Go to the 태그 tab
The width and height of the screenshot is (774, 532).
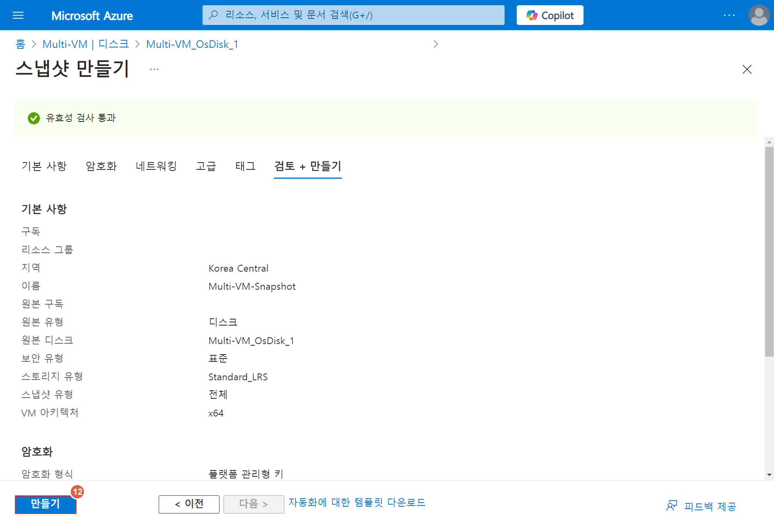coord(245,166)
